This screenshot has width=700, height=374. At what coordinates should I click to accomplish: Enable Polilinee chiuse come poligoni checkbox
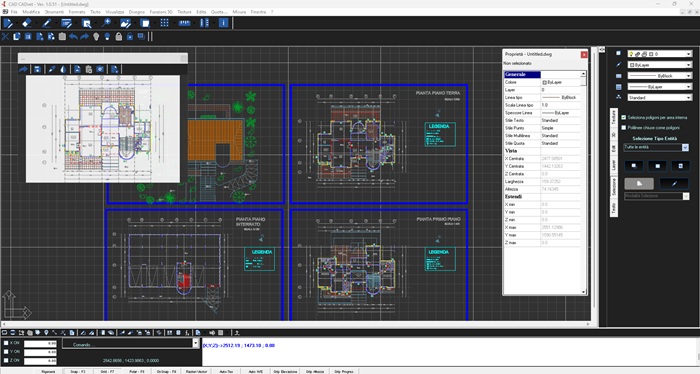tap(624, 128)
